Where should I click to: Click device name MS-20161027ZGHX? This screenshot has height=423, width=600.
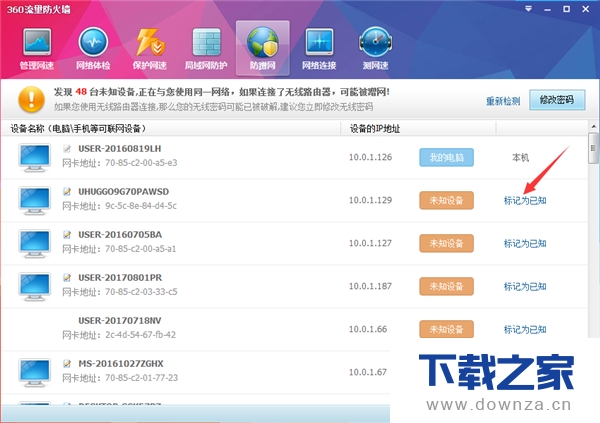121,363
